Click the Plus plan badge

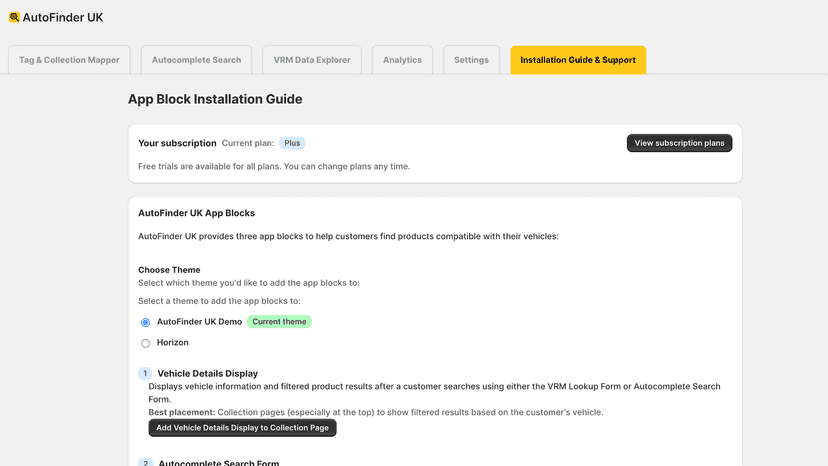coord(292,143)
